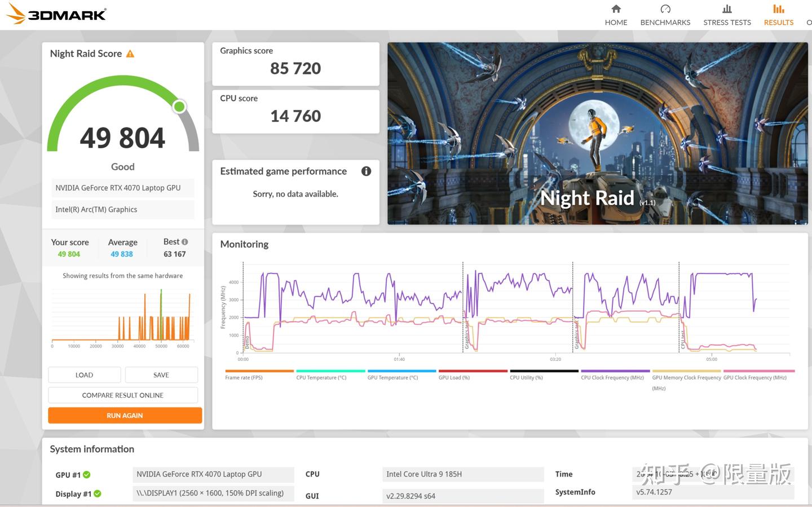Click the SystemInfo version v5.74.1257
The height and width of the screenshot is (507, 812).
(x=713, y=492)
